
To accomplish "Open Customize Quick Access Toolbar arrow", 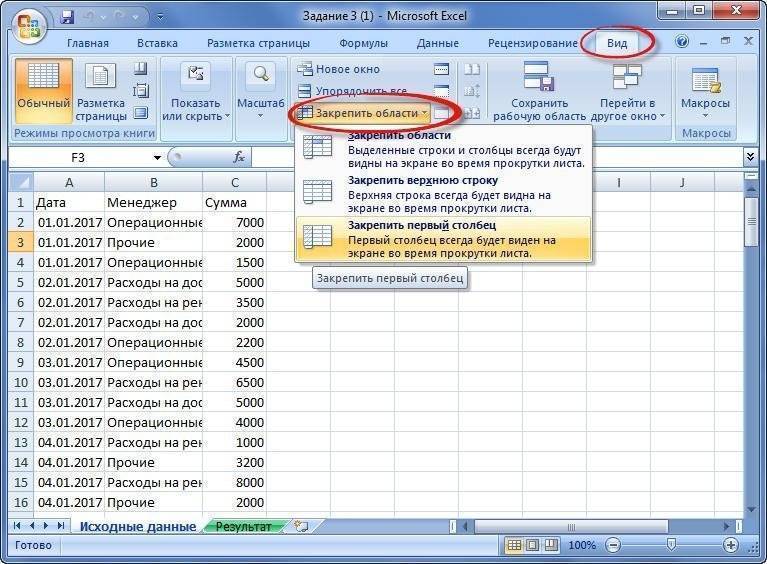I will [x=160, y=17].
